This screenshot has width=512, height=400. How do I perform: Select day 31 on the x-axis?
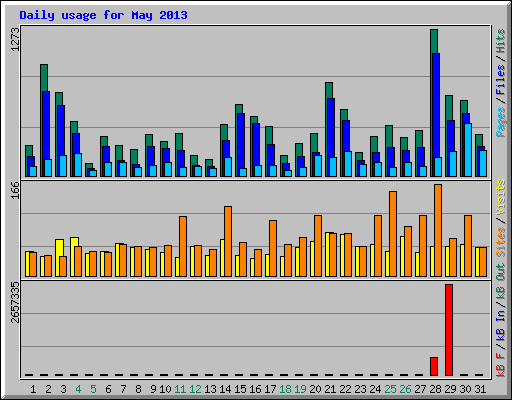click(480, 389)
